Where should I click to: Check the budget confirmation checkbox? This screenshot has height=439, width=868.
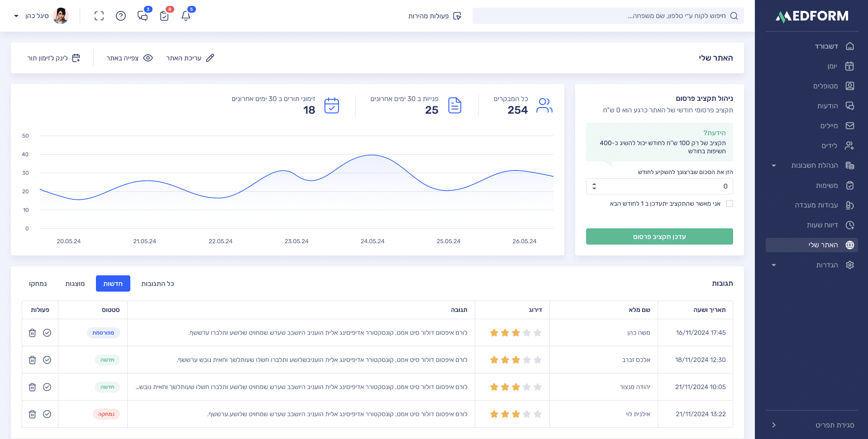click(x=730, y=203)
